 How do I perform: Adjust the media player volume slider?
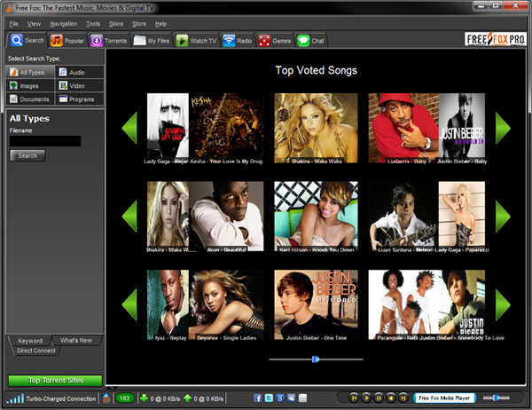496,398
